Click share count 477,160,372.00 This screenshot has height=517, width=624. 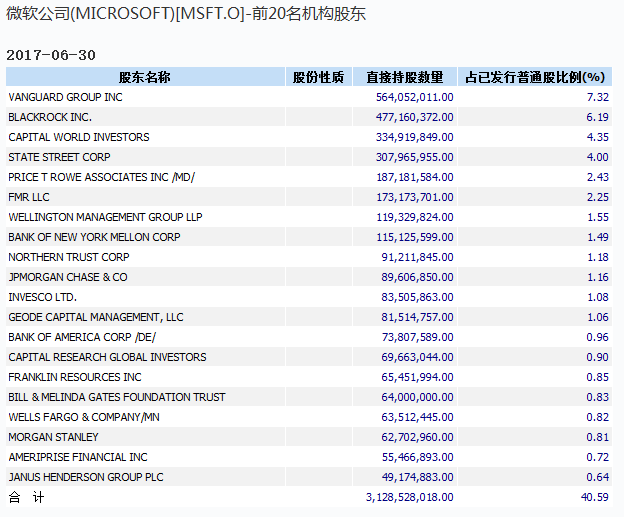coord(415,117)
